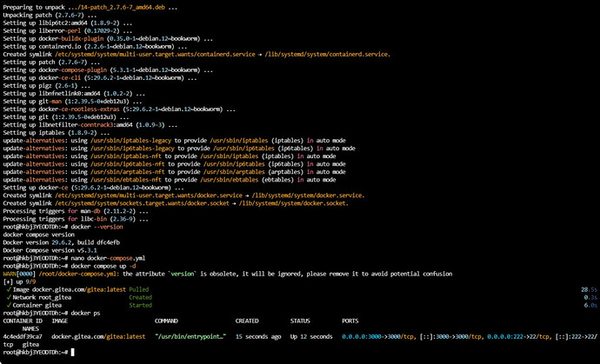Viewport: 600px width, 364px height.
Task: Click 'Processing triggers for man-db' line
Action: [x=76, y=211]
